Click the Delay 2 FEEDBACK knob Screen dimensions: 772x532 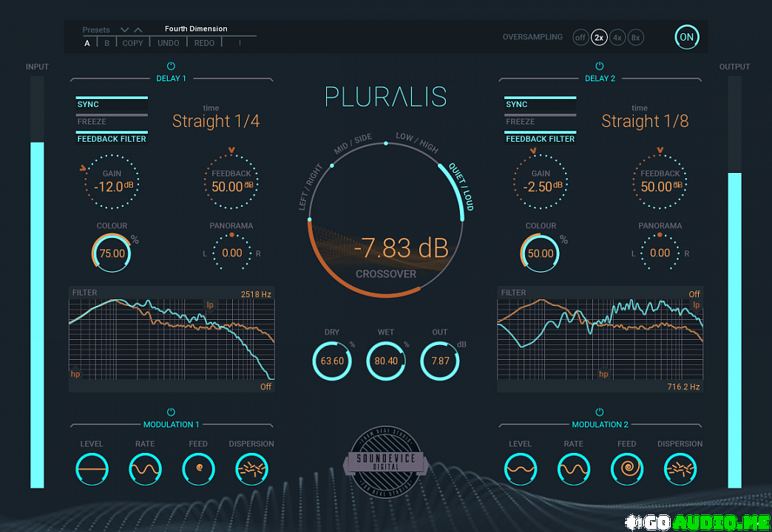[x=660, y=182]
